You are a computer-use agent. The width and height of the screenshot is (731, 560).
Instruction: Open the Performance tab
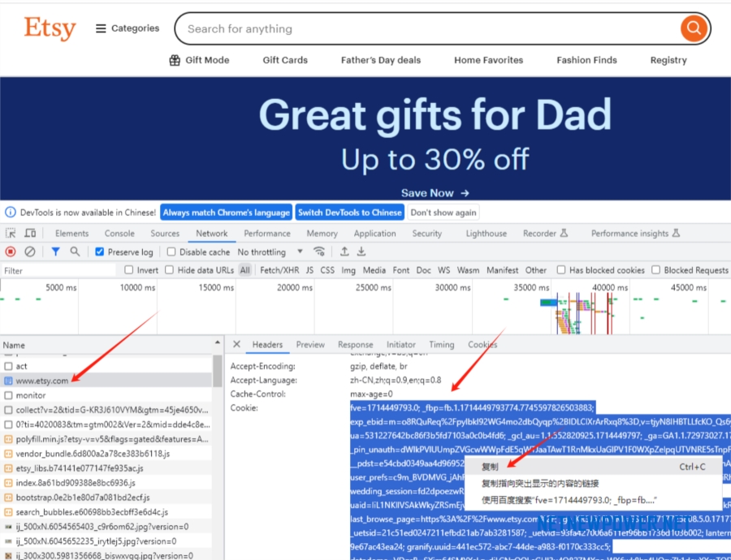pyautogui.click(x=267, y=234)
